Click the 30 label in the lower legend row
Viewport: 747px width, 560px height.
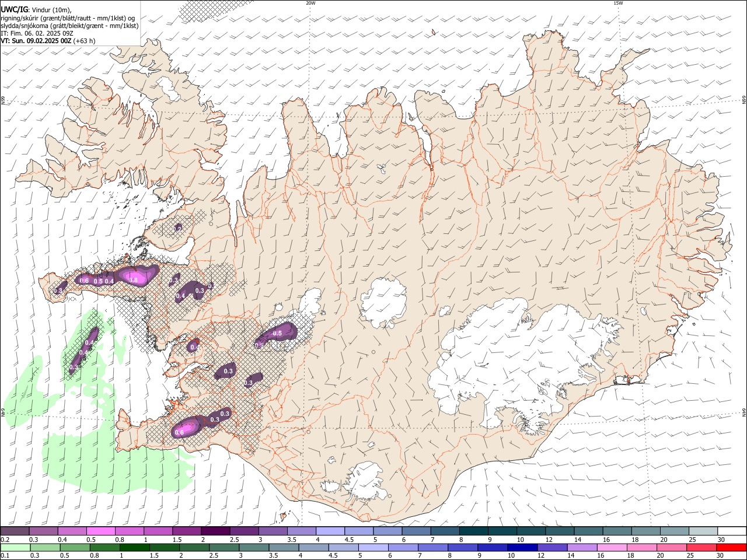click(720, 556)
